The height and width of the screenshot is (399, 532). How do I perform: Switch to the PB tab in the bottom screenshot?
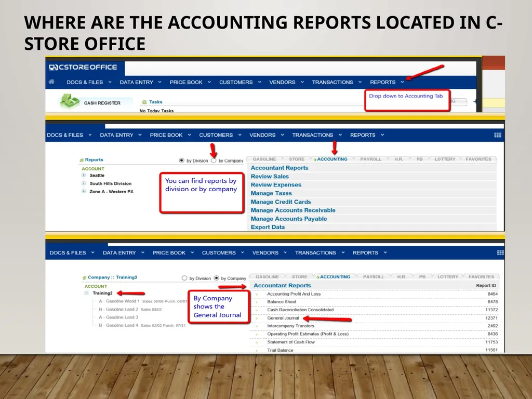pyautogui.click(x=422, y=277)
